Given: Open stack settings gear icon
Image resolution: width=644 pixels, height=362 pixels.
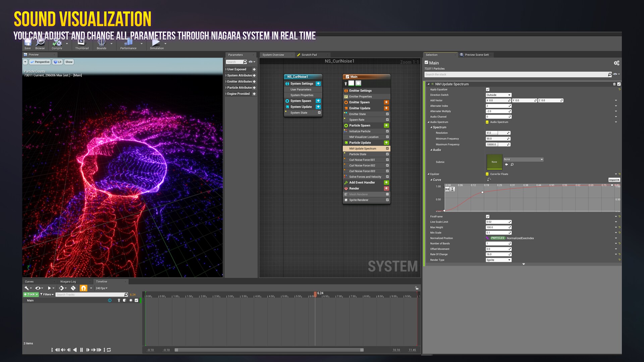Looking at the screenshot, I should (616, 63).
